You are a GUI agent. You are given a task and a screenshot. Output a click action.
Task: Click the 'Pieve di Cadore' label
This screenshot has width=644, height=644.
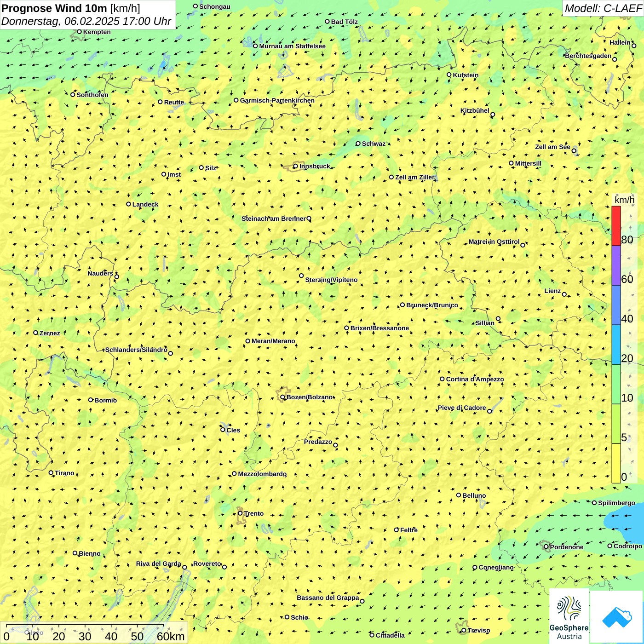point(462,408)
